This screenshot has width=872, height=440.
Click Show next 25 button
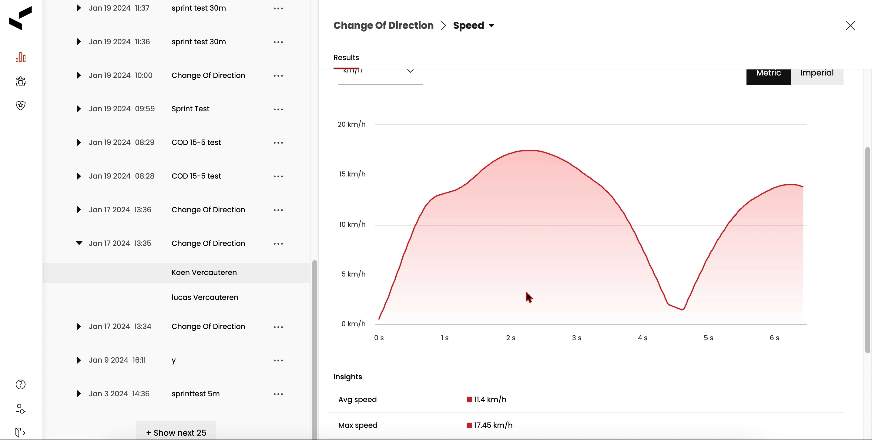[176, 432]
